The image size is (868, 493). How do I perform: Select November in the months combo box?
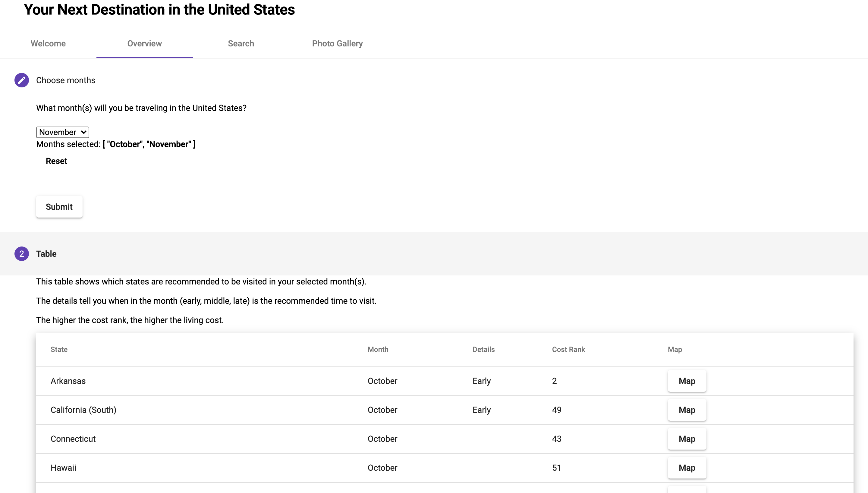[x=62, y=132]
